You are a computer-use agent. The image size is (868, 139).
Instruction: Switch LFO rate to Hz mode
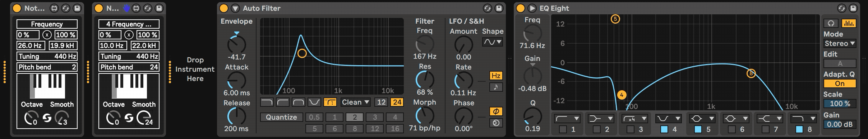(x=496, y=76)
